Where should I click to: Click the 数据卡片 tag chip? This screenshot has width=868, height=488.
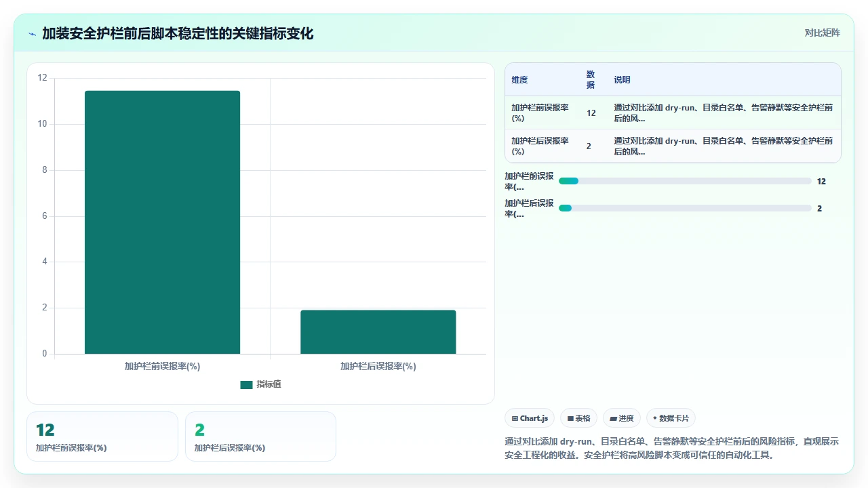(x=671, y=418)
